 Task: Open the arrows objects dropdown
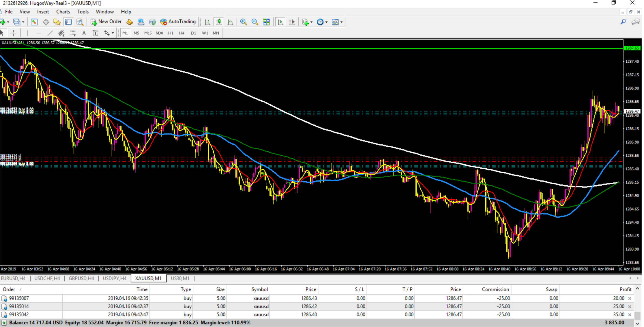(x=112, y=33)
